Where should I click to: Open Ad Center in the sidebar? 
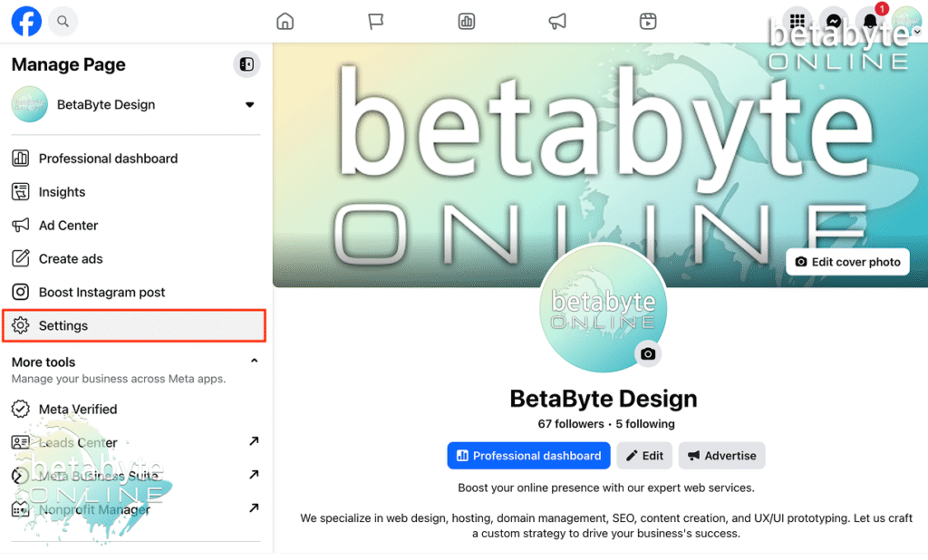point(68,226)
